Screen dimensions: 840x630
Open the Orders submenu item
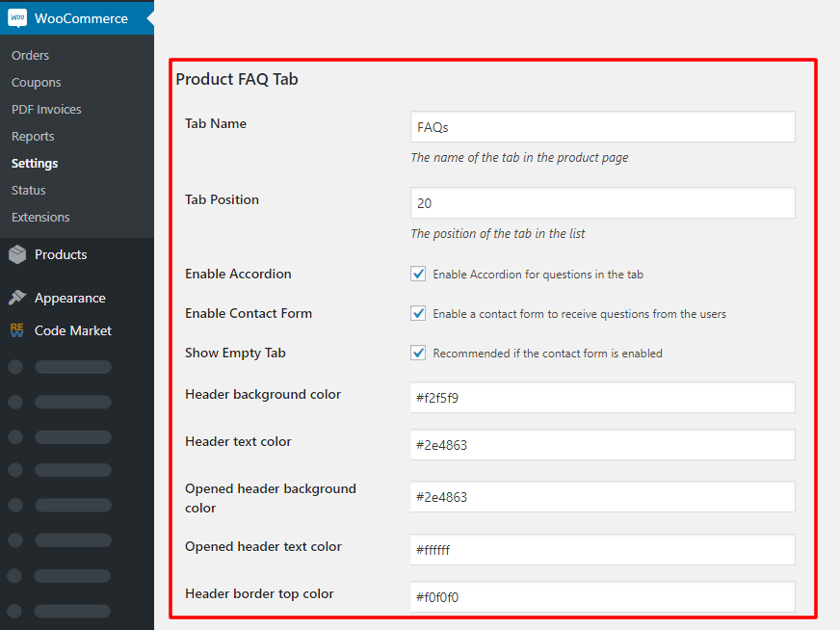(x=31, y=56)
